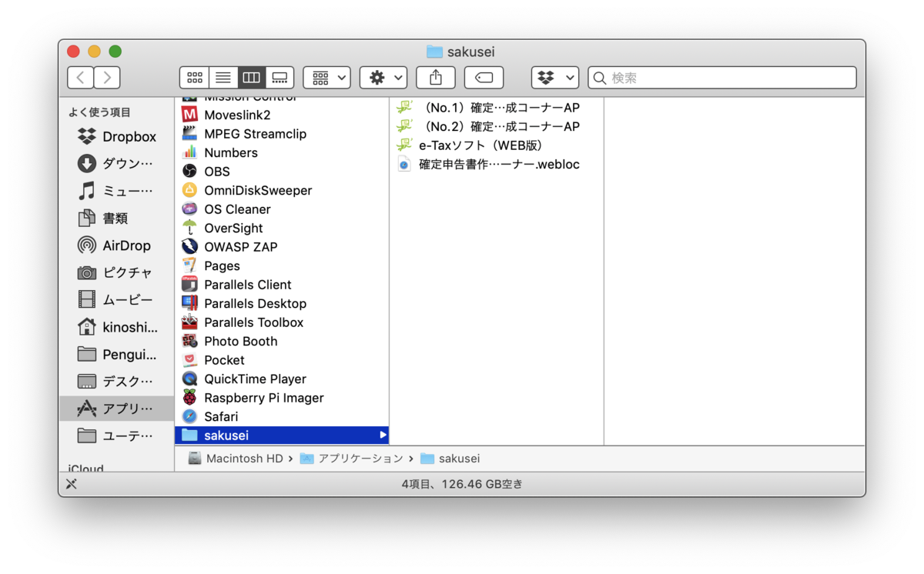Click the status bar customize icon
The image size is (924, 574).
72,484
